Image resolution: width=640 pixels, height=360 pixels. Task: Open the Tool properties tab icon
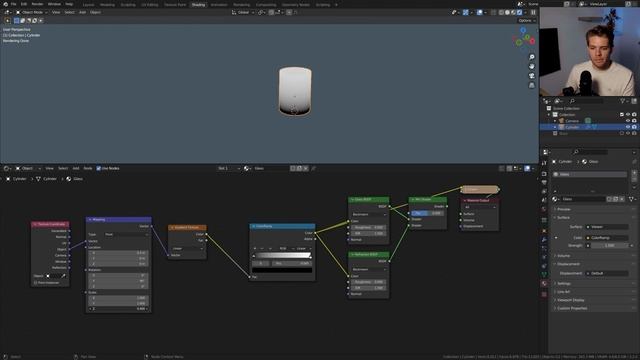coord(544,163)
